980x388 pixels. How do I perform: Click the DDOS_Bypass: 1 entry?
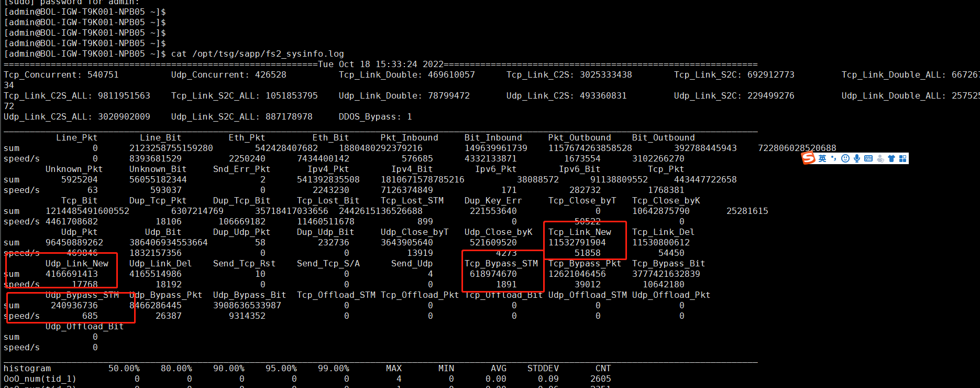[x=375, y=116]
